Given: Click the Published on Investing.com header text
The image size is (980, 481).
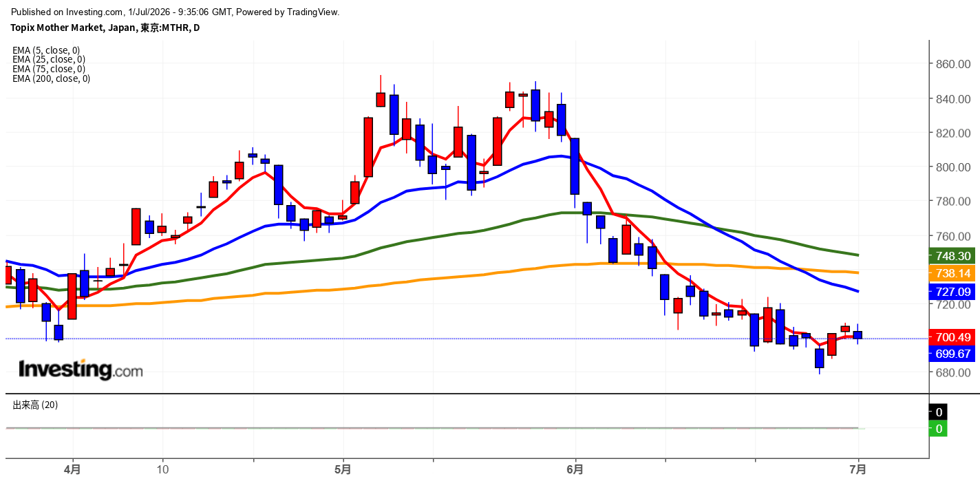Looking at the screenshot, I should pos(175,12).
